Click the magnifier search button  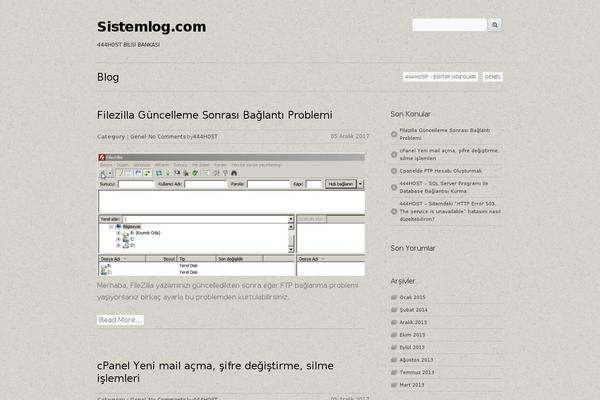[494, 25]
